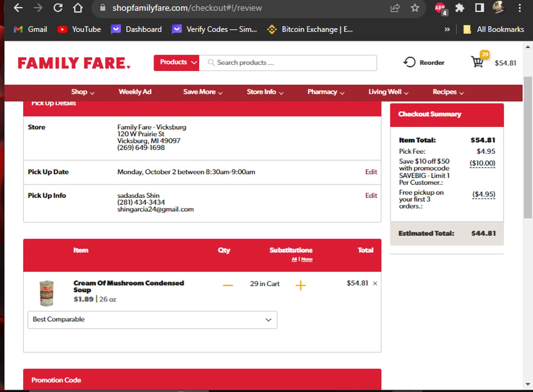Open Bitcoin Exchange bookmark

pyautogui.click(x=310, y=29)
